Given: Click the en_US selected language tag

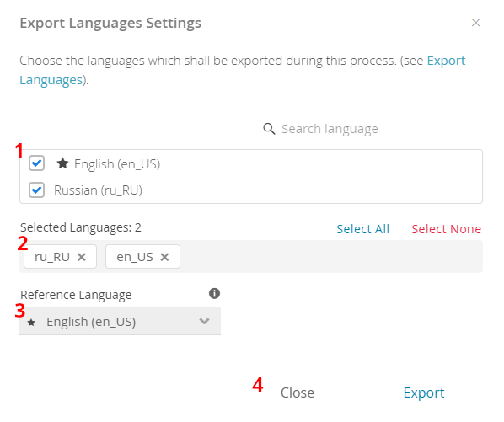Looking at the screenshot, I should click(142, 257).
